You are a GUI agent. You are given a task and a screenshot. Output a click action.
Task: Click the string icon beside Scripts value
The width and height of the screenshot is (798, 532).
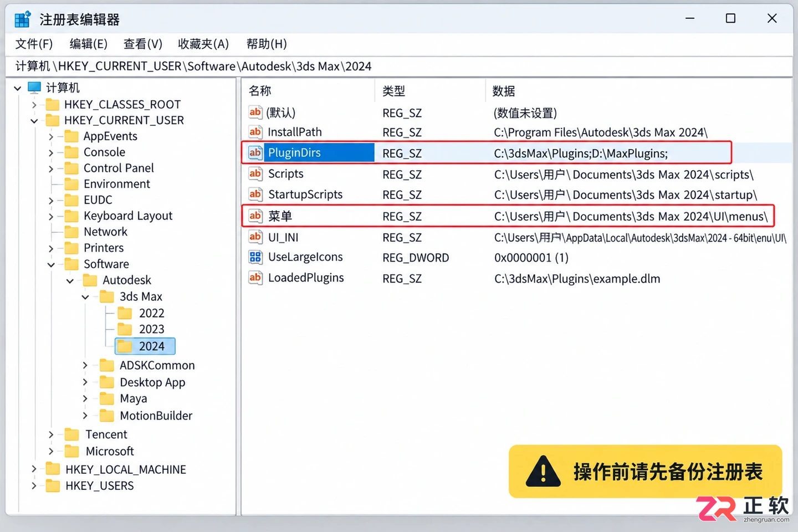[x=255, y=173]
